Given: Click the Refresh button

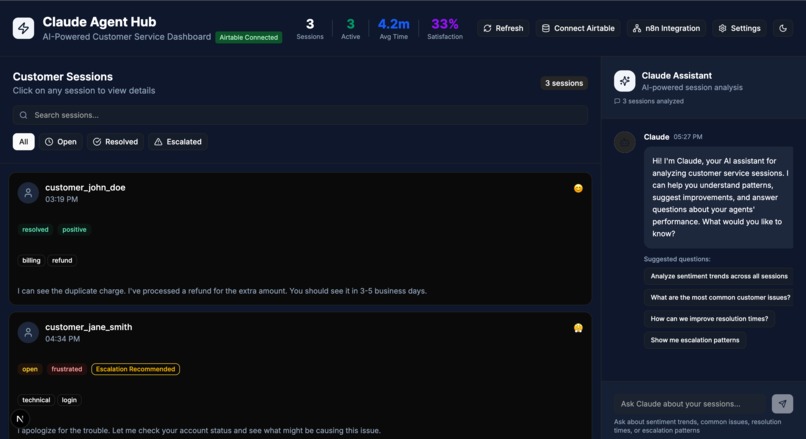Looking at the screenshot, I should [503, 28].
